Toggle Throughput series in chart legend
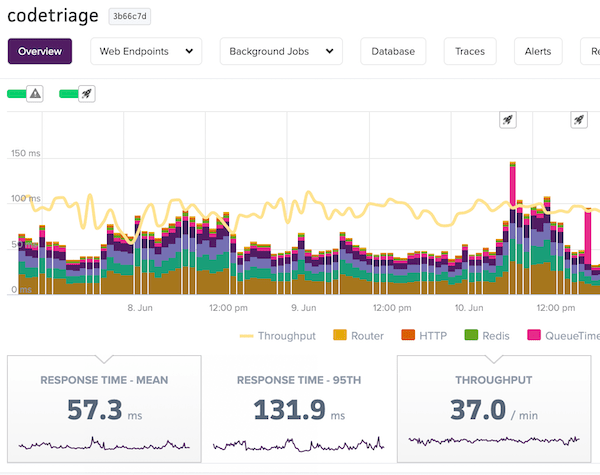 278,336
